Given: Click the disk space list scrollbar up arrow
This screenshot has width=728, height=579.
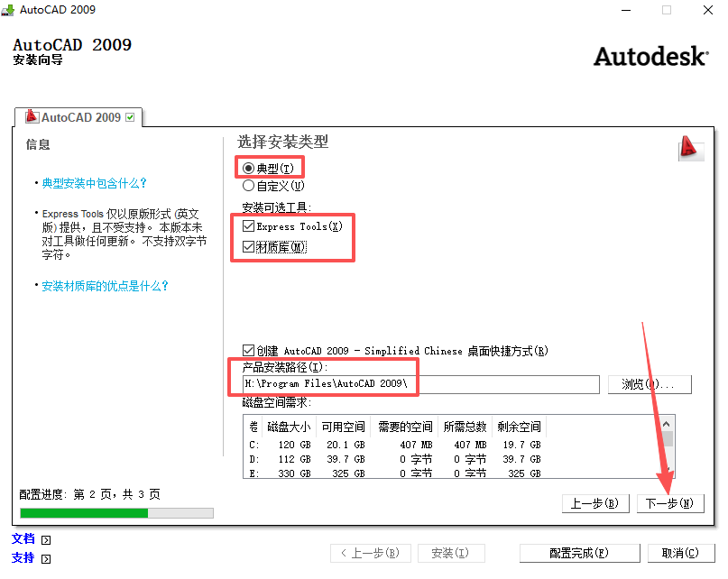Looking at the screenshot, I should [668, 423].
